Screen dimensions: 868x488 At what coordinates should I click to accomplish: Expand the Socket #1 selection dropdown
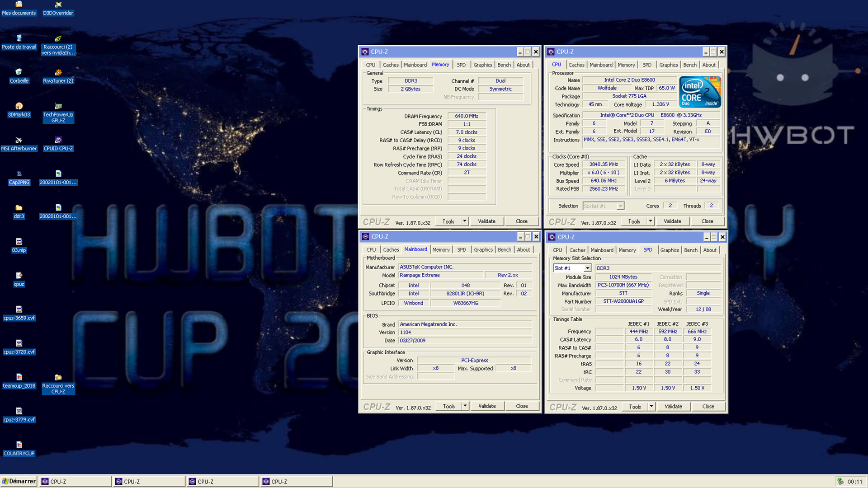620,206
